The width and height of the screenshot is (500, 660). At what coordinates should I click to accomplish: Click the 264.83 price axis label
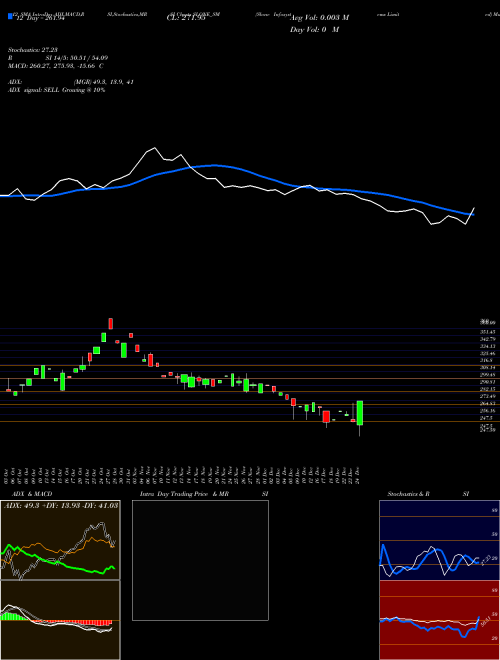[488, 404]
